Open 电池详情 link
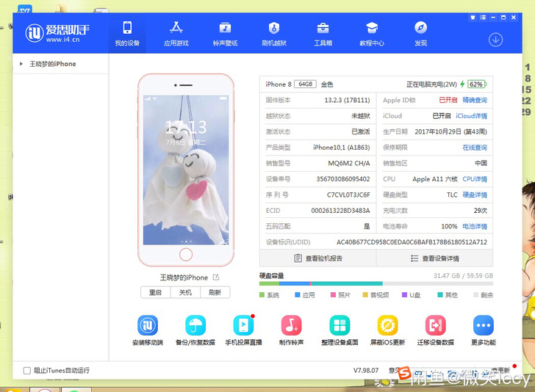This screenshot has width=535, height=392. click(475, 226)
